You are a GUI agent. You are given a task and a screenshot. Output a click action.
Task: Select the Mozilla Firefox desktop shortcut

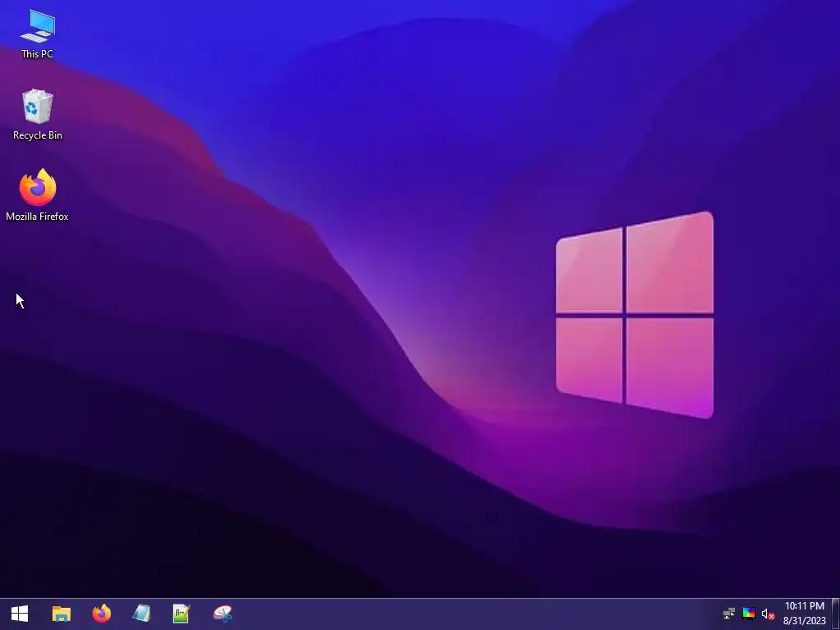click(38, 195)
